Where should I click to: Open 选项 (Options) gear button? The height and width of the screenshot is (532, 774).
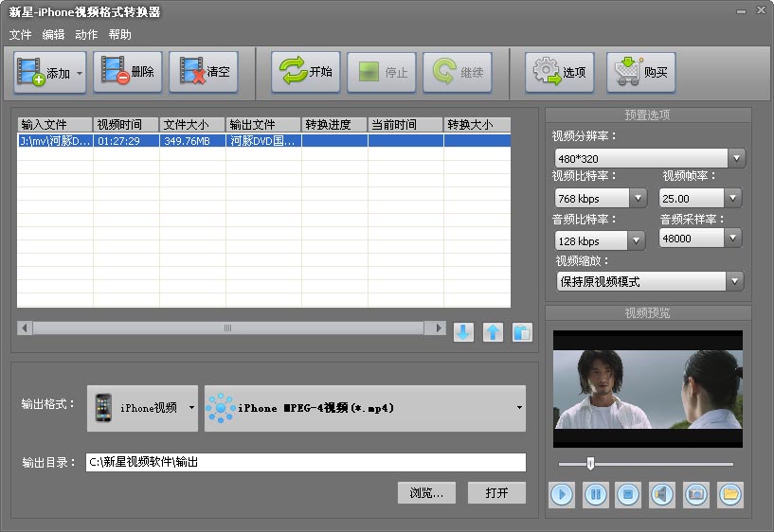pyautogui.click(x=559, y=72)
